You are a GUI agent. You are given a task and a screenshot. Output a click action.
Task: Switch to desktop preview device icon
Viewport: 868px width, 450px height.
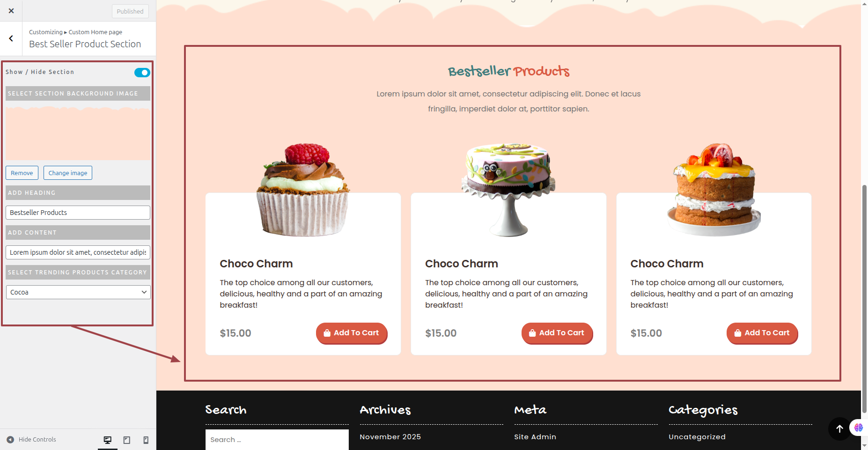click(x=108, y=440)
